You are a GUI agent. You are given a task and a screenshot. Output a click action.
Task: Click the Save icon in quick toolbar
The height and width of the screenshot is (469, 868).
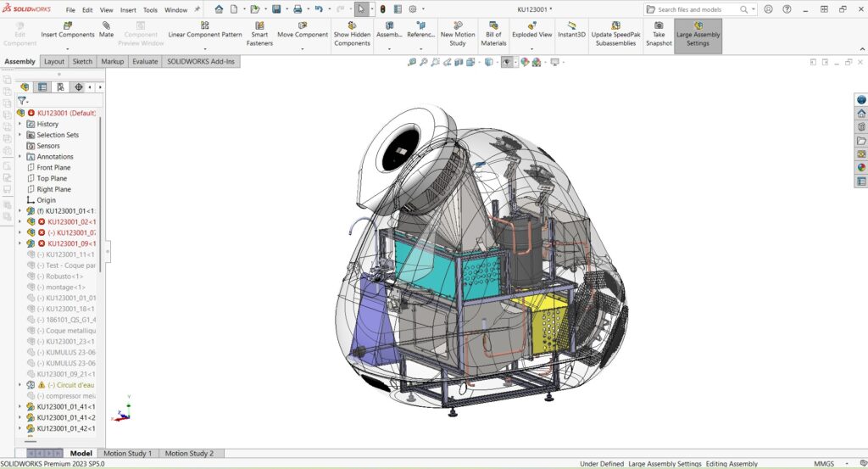[x=276, y=9]
